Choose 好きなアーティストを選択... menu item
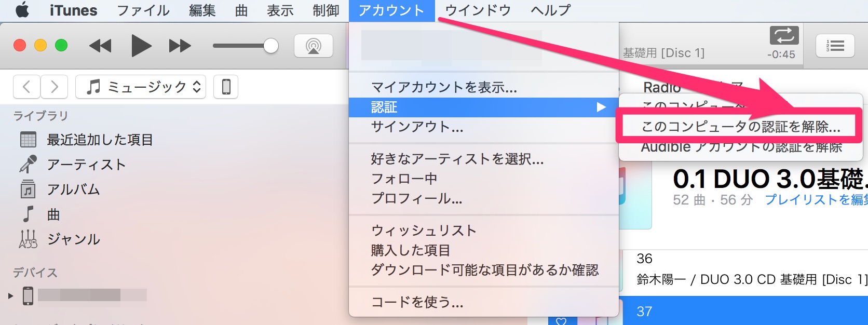This screenshot has height=325, width=868. (484, 159)
